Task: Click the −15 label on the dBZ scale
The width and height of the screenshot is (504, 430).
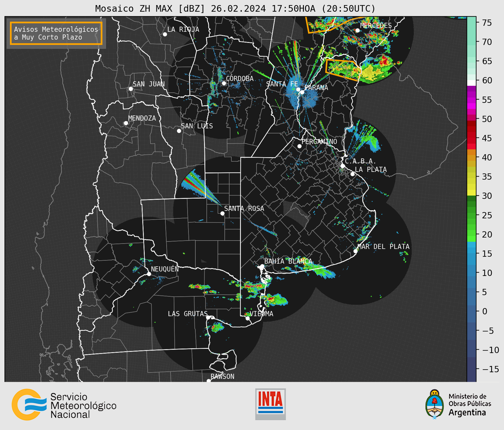Action: coord(490,369)
